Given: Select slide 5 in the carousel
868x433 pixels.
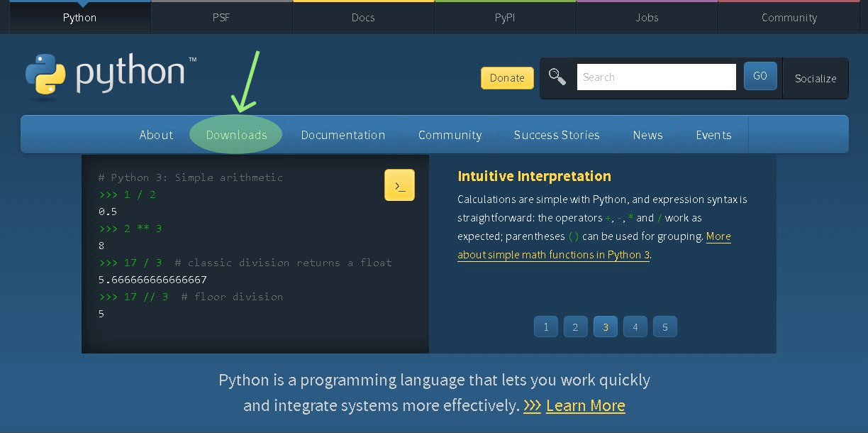Looking at the screenshot, I should 665,327.
